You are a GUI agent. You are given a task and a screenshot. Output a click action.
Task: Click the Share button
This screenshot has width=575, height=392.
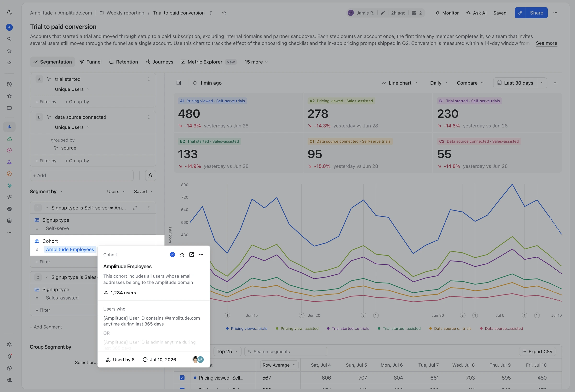[x=536, y=13]
